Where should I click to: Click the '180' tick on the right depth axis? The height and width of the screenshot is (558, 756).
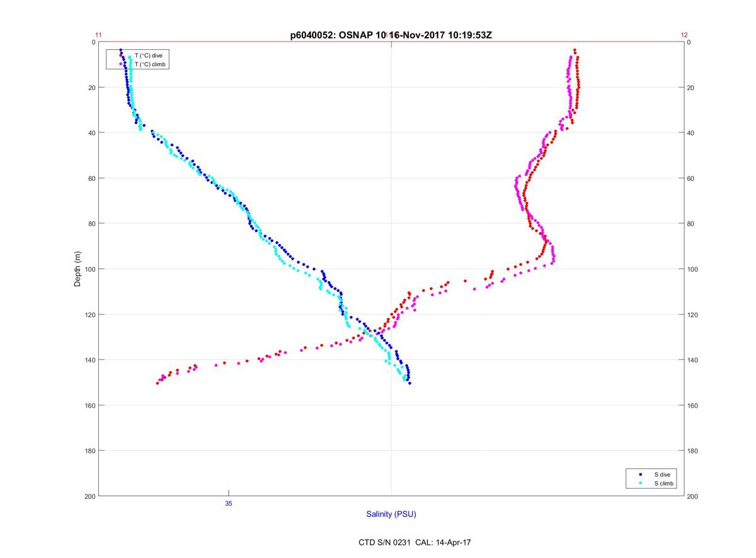click(x=693, y=451)
